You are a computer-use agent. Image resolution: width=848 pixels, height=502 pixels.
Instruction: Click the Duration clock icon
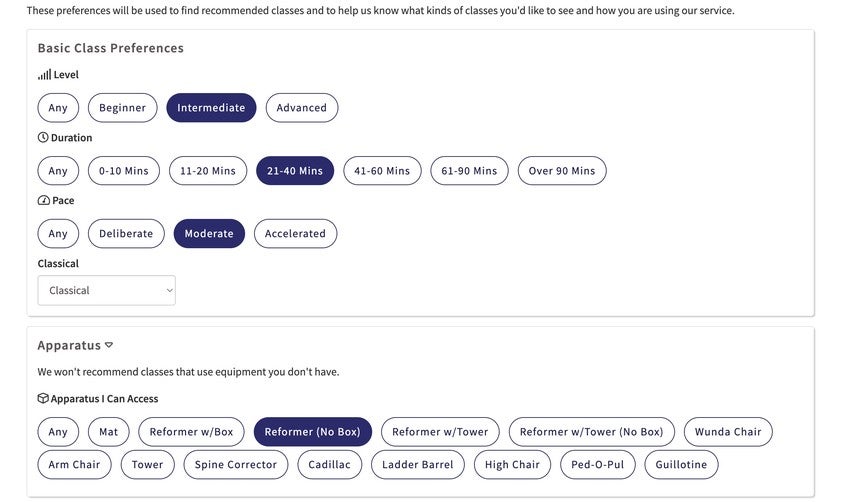pyautogui.click(x=43, y=138)
